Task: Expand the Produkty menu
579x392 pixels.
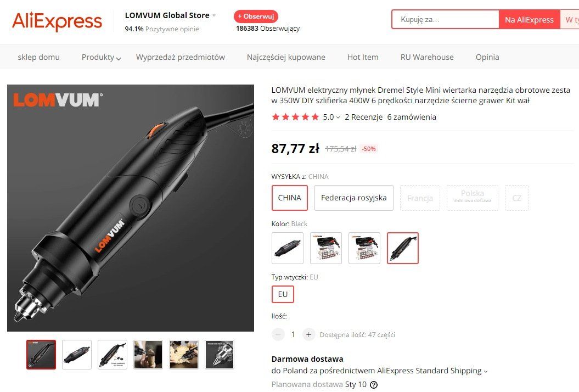Action: 101,57
